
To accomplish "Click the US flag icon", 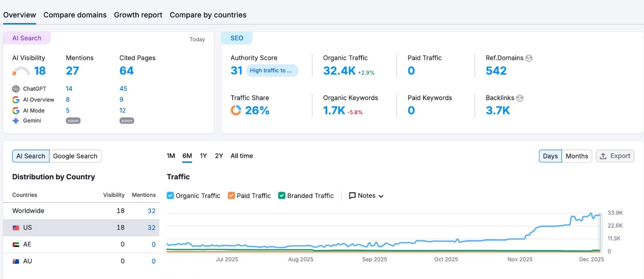I will [16, 228].
